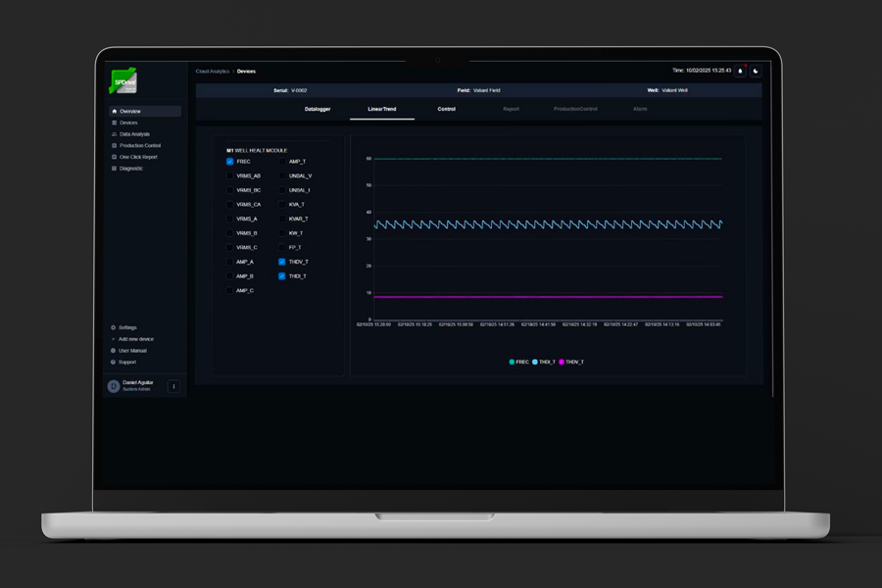This screenshot has width=882, height=588.
Task: Enable the VRMS_AB checkbox
Action: (230, 176)
